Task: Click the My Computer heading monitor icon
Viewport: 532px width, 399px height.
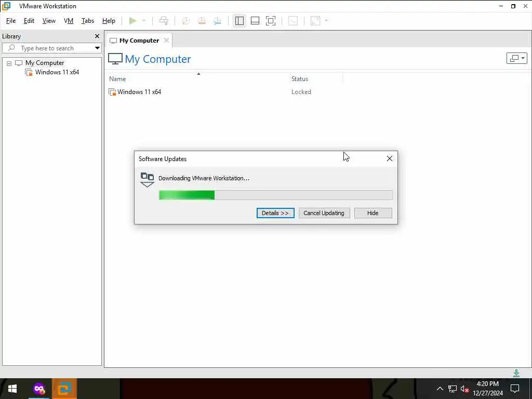Action: 115,59
